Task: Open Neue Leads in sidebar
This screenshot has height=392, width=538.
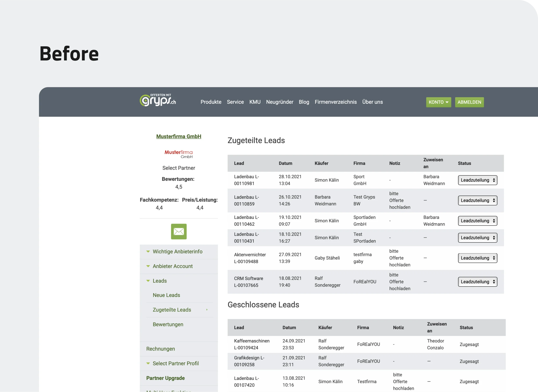Action: 166,295
